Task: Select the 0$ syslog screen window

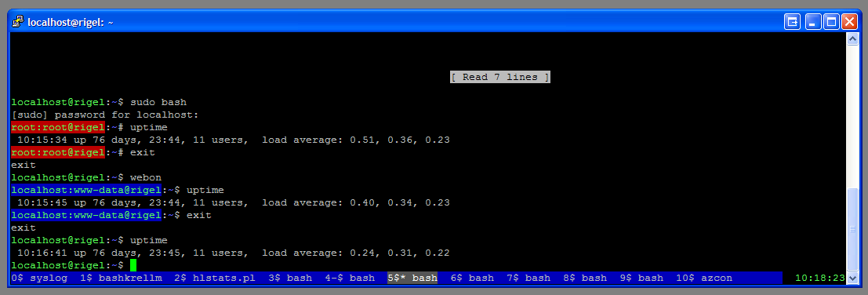Action: (x=38, y=278)
